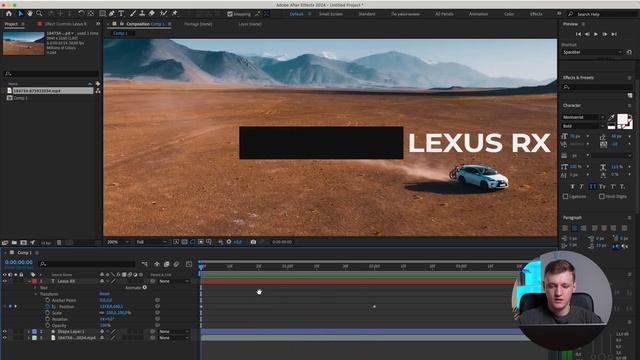Click the eyedropper in Character panel
The height and width of the screenshot is (360, 640).
point(611,118)
